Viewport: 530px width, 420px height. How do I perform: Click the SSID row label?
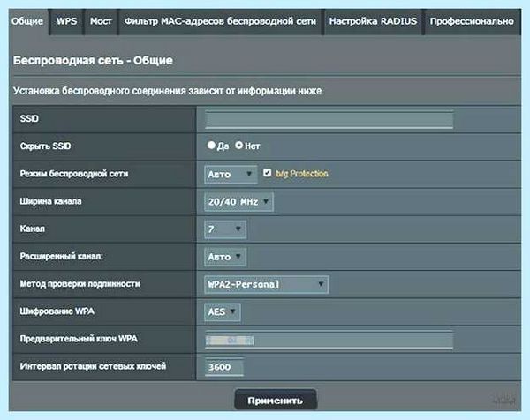pos(29,119)
